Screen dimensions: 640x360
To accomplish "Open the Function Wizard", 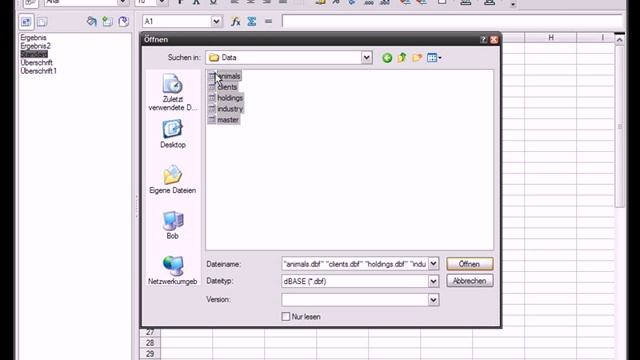I will pyautogui.click(x=236, y=21).
